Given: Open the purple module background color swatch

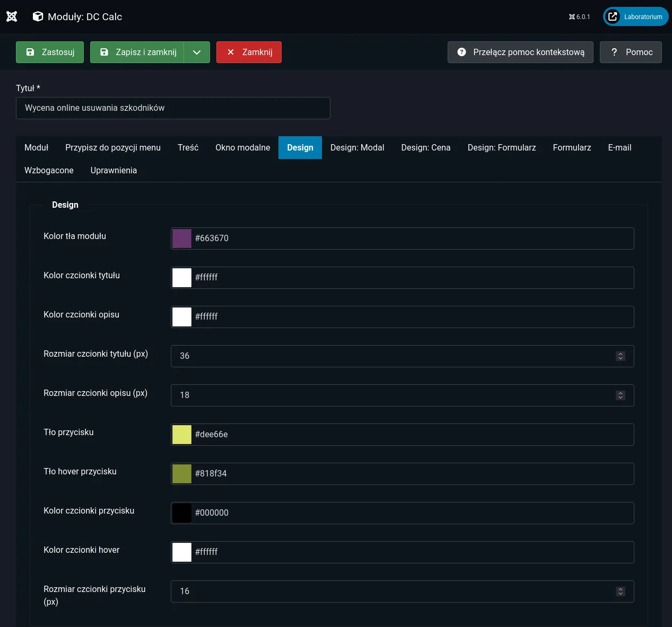Looking at the screenshot, I should coord(182,239).
